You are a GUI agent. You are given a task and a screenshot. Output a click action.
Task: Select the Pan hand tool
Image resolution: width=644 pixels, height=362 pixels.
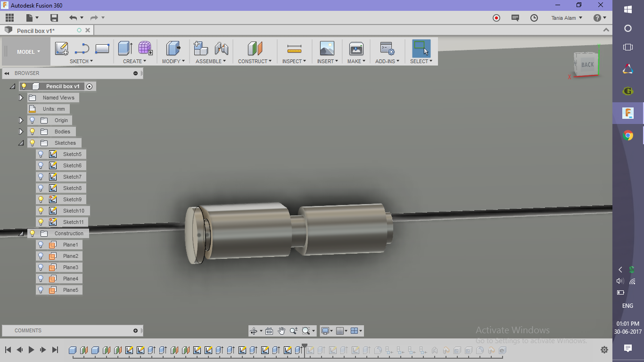click(281, 331)
